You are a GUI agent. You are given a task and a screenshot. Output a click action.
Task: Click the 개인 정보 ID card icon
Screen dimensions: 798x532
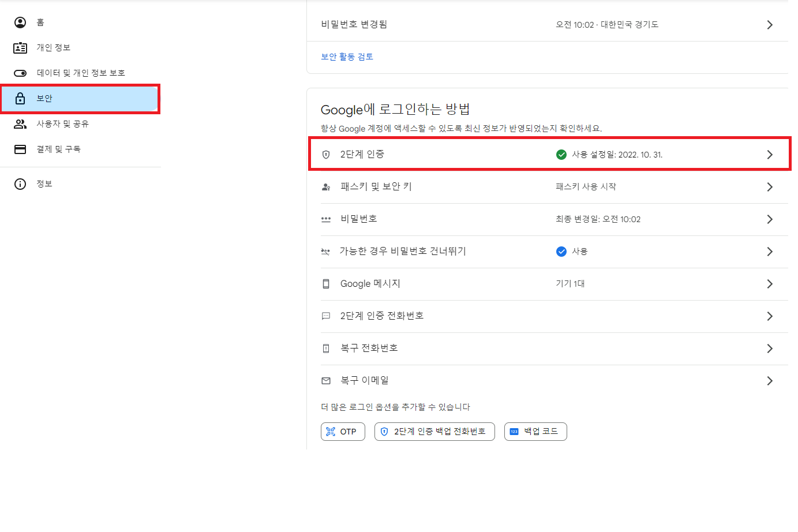click(x=20, y=48)
